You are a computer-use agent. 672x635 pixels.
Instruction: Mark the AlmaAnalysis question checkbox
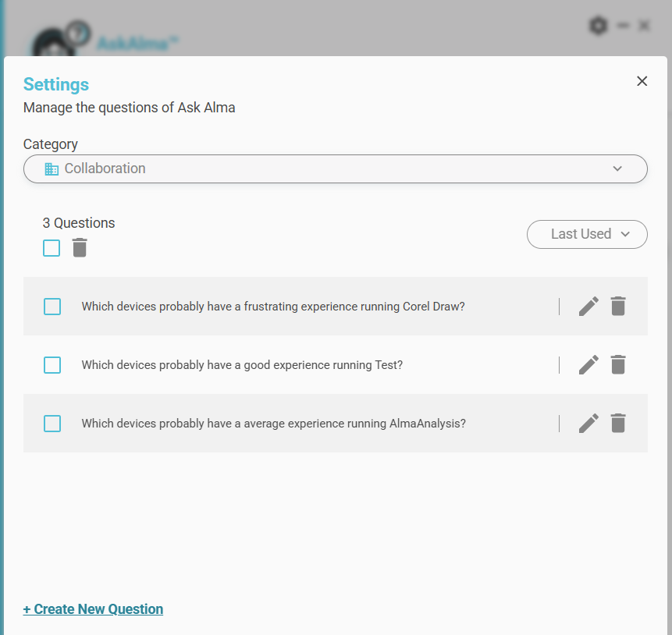pyautogui.click(x=52, y=424)
